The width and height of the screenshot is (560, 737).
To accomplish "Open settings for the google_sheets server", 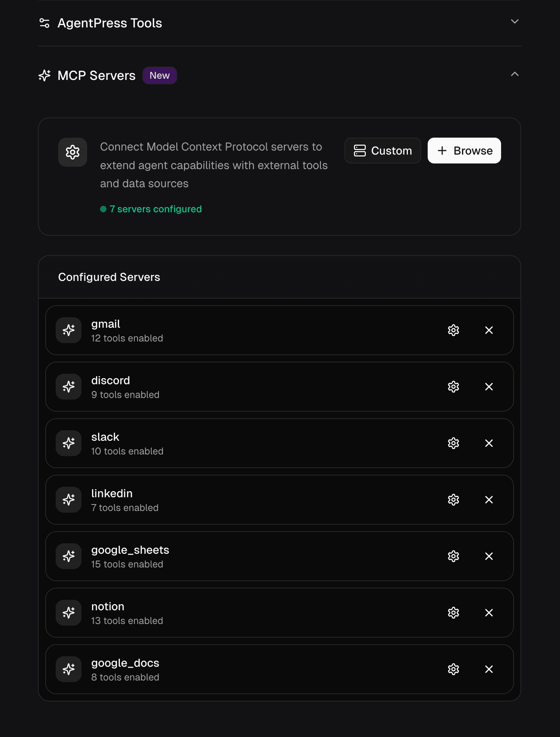I will pos(453,556).
